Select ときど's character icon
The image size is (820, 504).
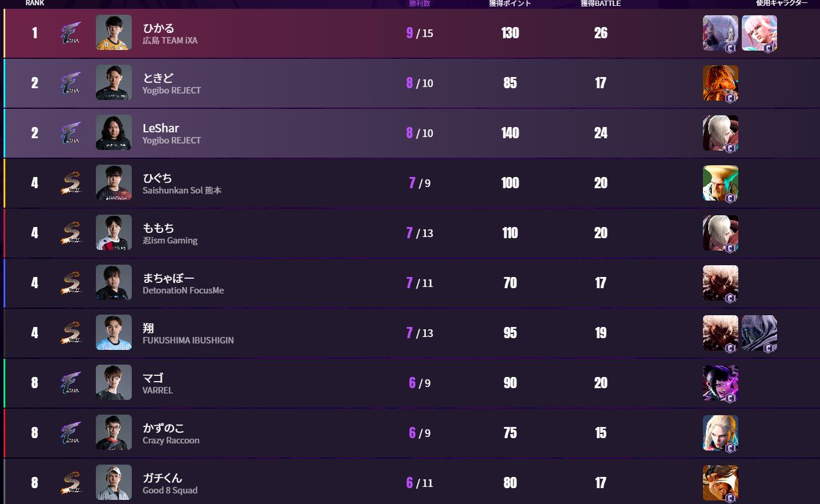click(720, 83)
